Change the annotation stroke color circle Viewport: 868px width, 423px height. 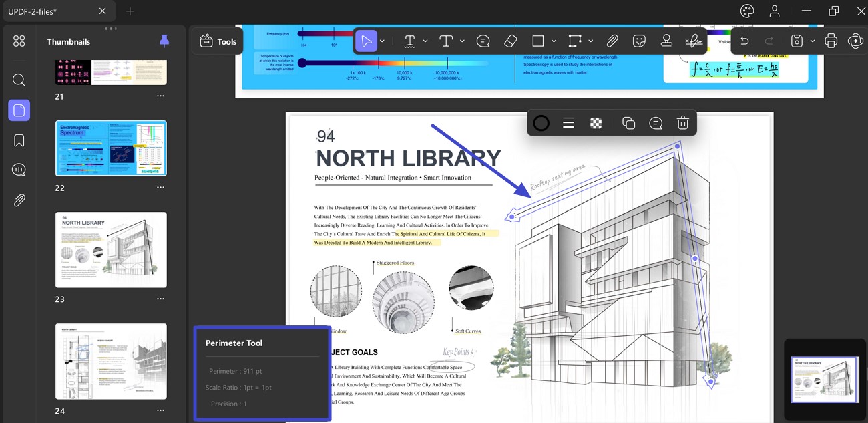pos(541,123)
